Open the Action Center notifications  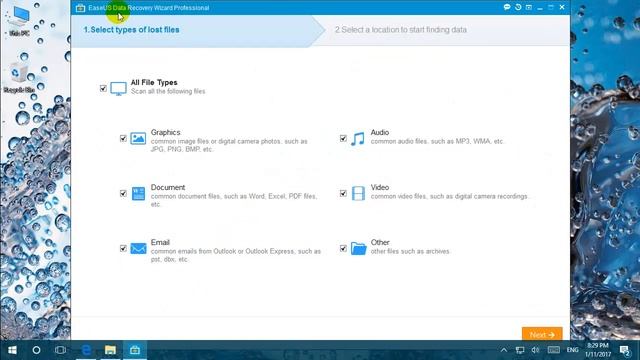click(624, 350)
